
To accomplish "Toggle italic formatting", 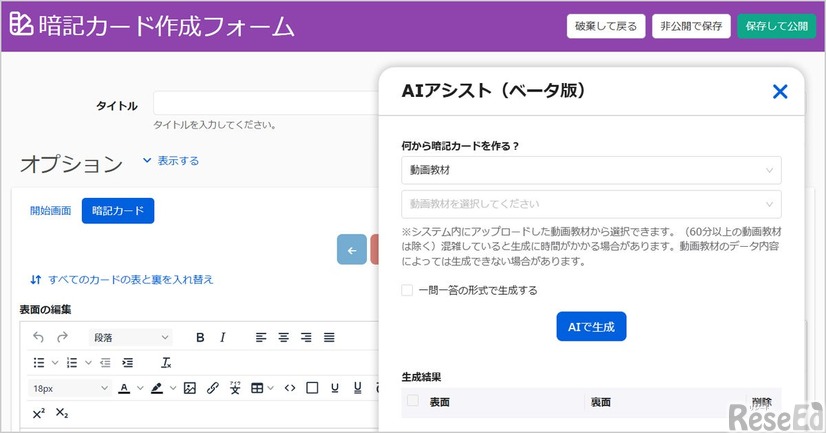I will (x=223, y=338).
